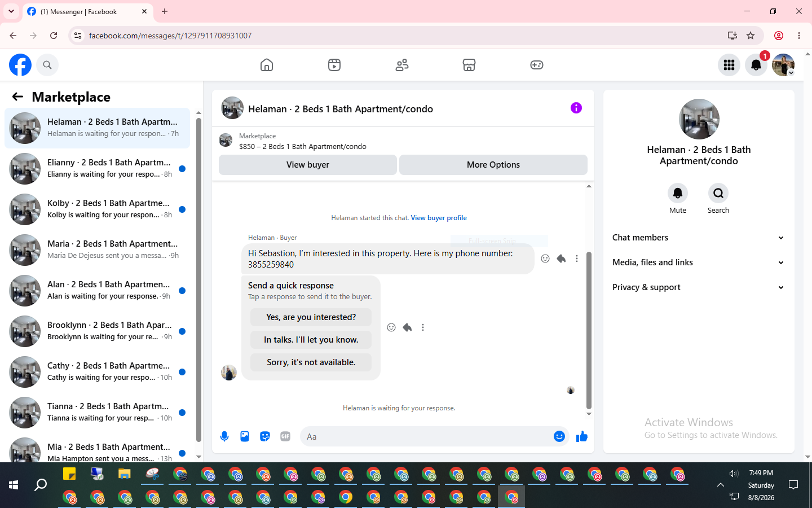Go to Home feed icon
The width and height of the screenshot is (812, 508).
pos(267,65)
